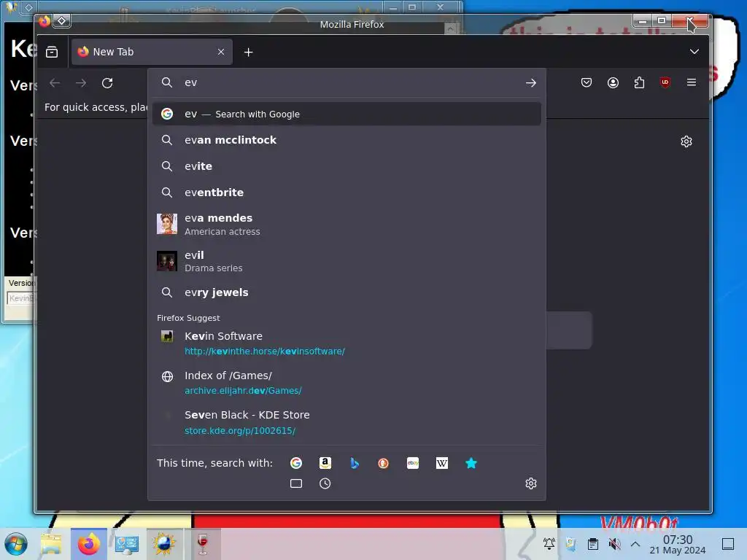Click the Firefox taskbar button
This screenshot has width=747, height=560.
(x=89, y=544)
